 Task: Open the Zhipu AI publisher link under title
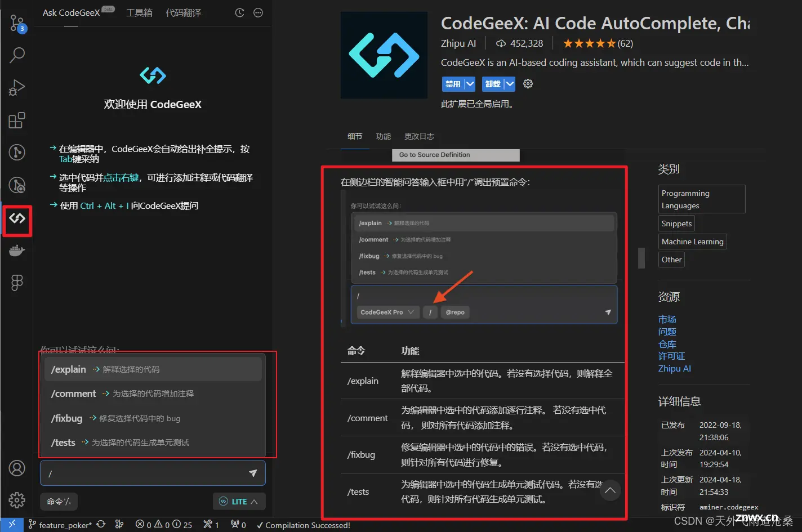(458, 43)
